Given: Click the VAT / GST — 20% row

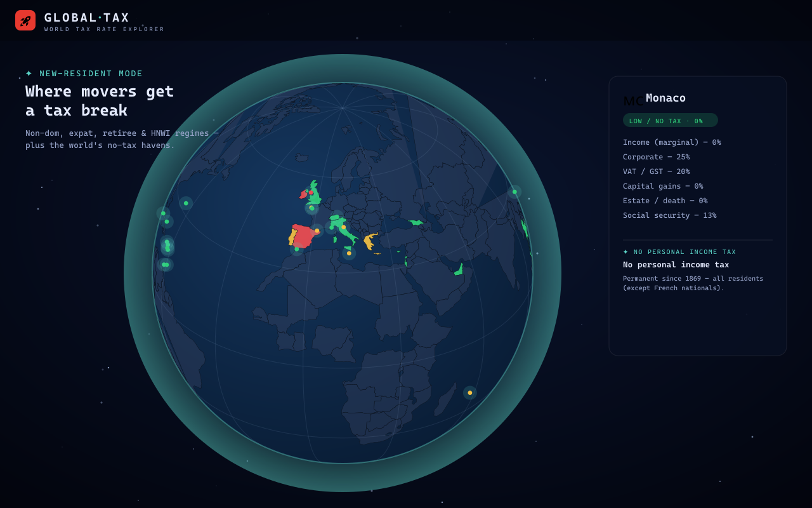Looking at the screenshot, I should pyautogui.click(x=657, y=171).
